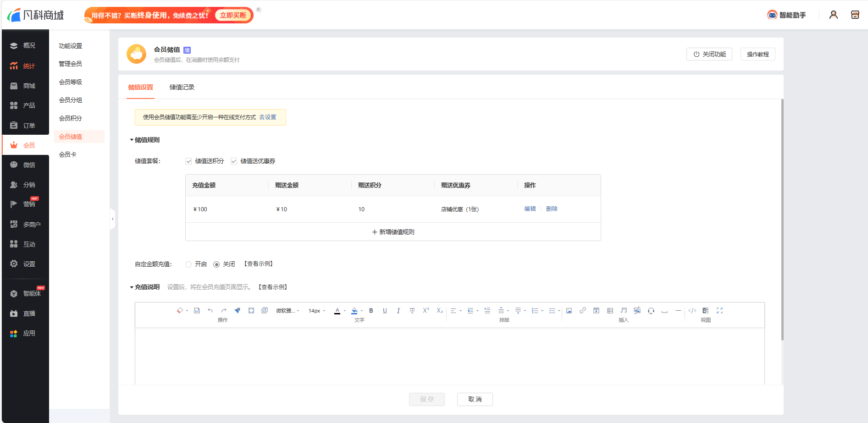Image resolution: width=868 pixels, height=423 pixels.
Task: Open 会员积分 in the side menu
Action: coord(71,118)
